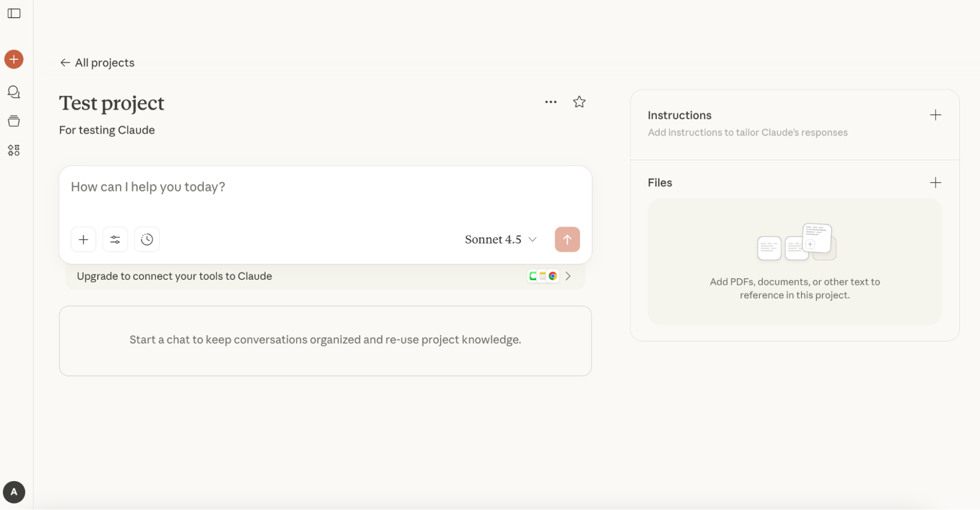The height and width of the screenshot is (510, 980).
Task: Go back to All projects
Action: click(x=97, y=63)
